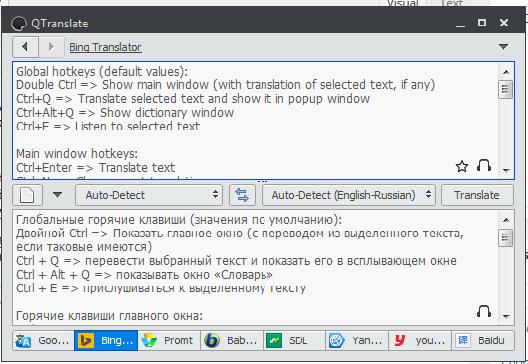Viewport: 528px width, 364px height.
Task: Listen to source text with headphones icon
Action: point(484,165)
